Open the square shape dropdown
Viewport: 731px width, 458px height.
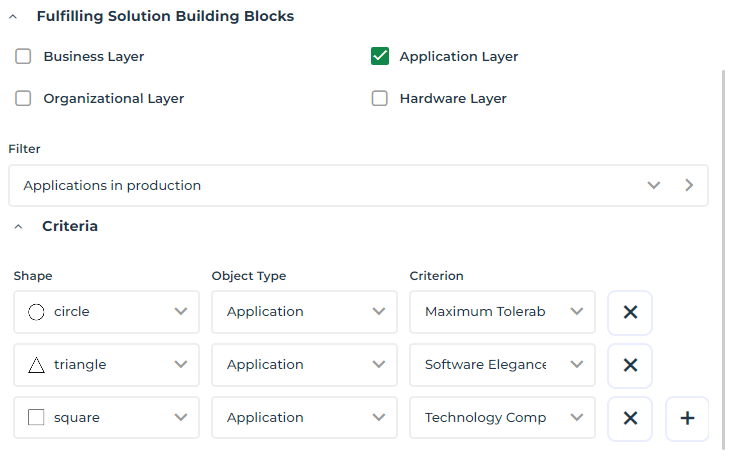(x=106, y=418)
